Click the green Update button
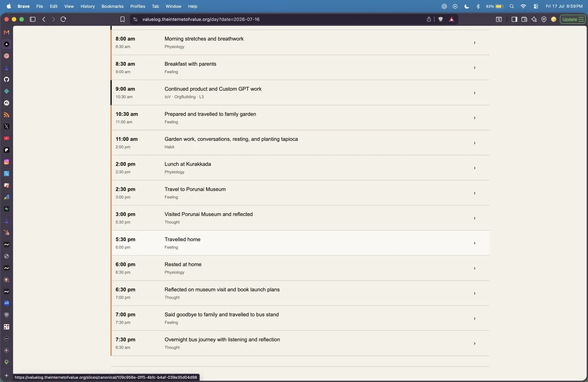This screenshot has height=382, width=588. [x=573, y=19]
